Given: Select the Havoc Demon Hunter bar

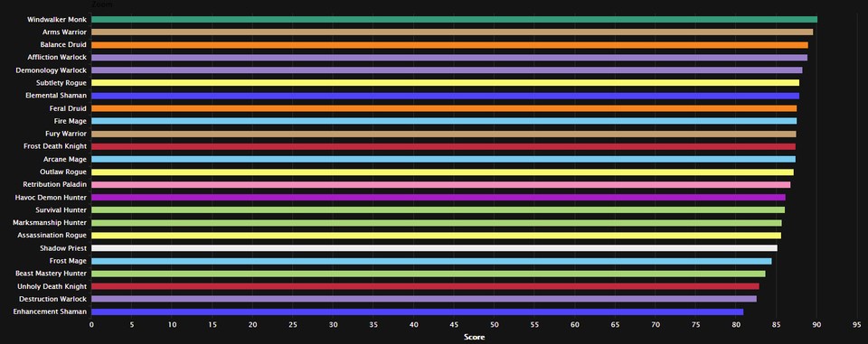Looking at the screenshot, I should click(x=438, y=198).
